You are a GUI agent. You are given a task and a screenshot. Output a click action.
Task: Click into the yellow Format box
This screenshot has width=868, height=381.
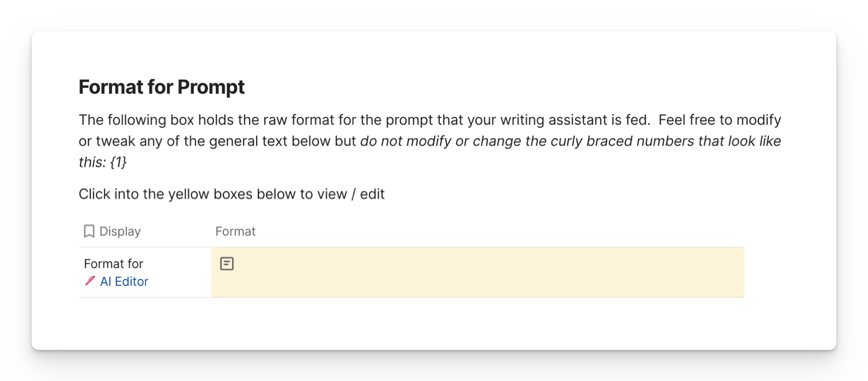(x=477, y=272)
